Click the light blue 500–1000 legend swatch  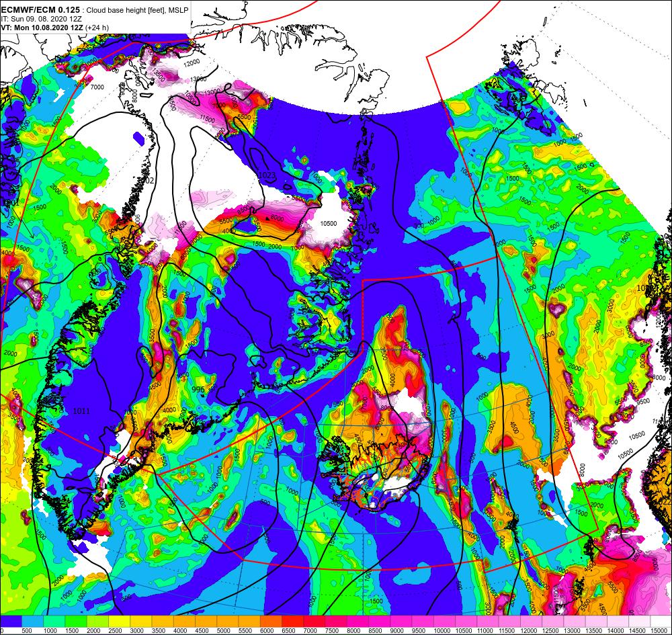point(32,621)
